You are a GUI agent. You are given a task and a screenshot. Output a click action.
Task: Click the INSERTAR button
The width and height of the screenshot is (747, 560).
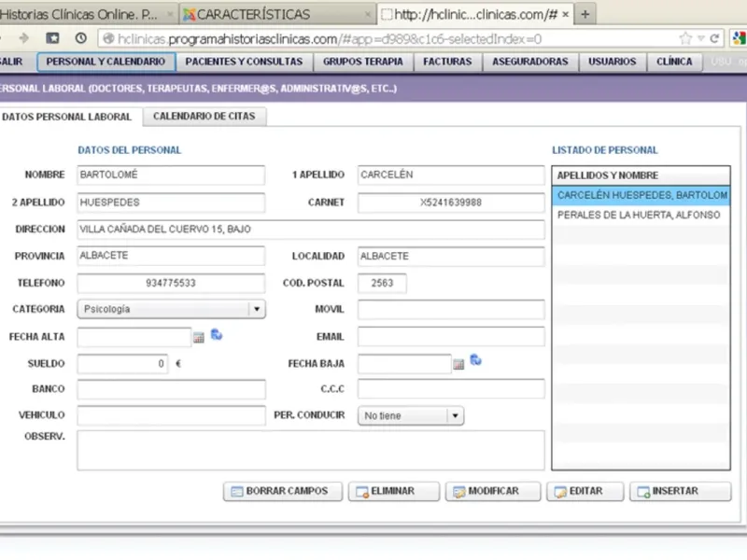point(681,492)
